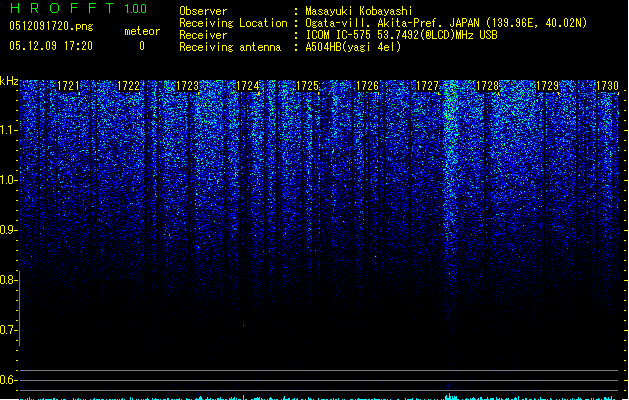Click the 1730 time marker
629x400 pixels.
pos(607,86)
